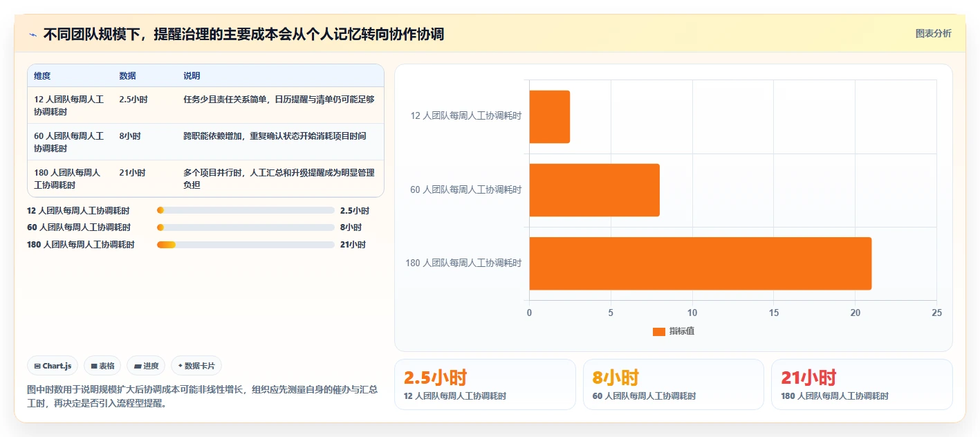Click x-axis tick label 20

855,313
